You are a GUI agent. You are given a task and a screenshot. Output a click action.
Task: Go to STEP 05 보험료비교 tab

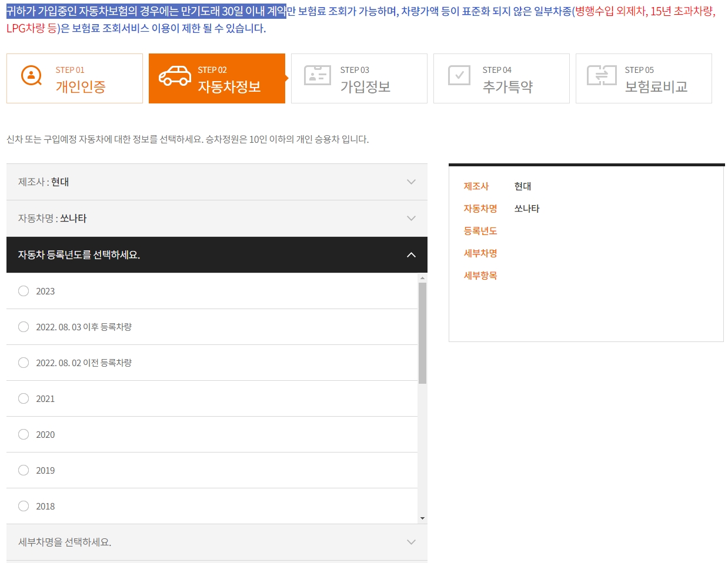click(x=644, y=79)
